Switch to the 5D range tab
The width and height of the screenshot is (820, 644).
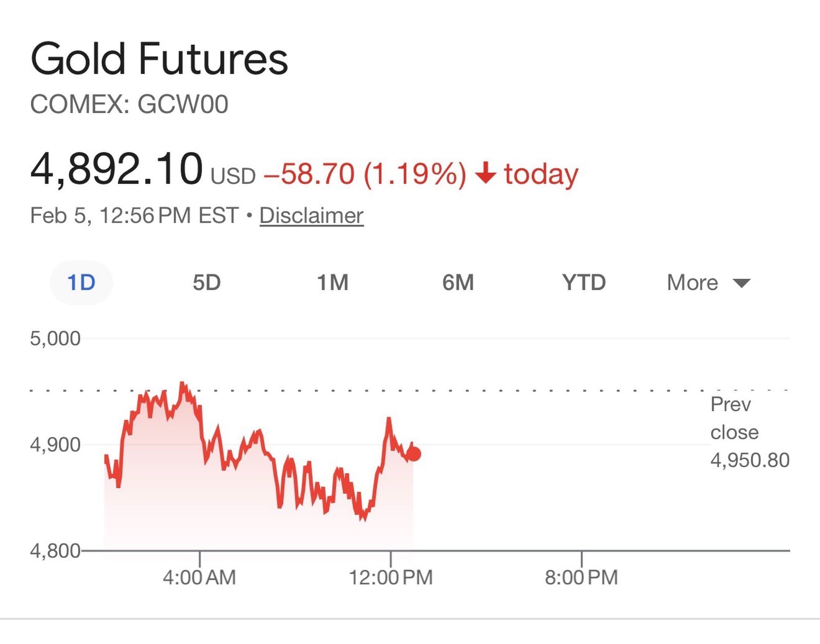point(207,282)
